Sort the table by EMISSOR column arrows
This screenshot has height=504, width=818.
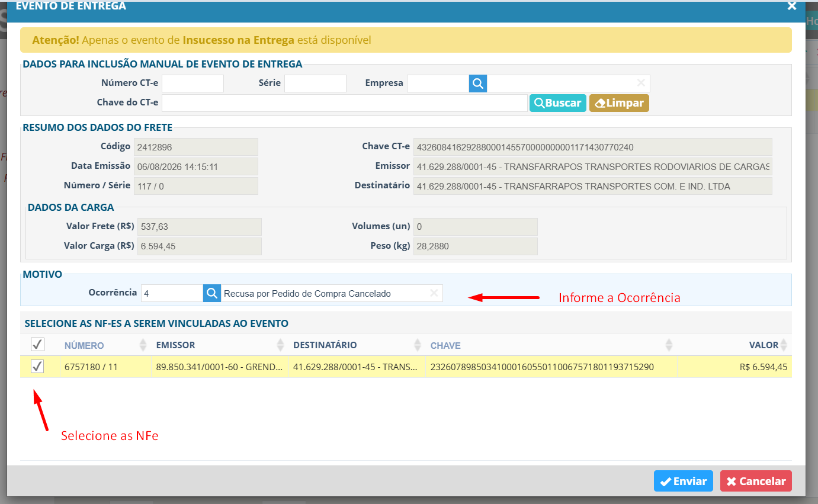tap(280, 345)
